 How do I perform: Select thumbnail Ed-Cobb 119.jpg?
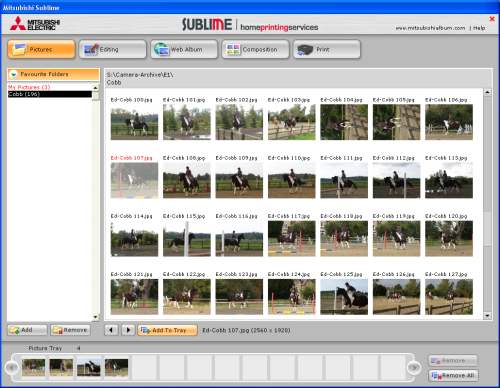coord(396,238)
